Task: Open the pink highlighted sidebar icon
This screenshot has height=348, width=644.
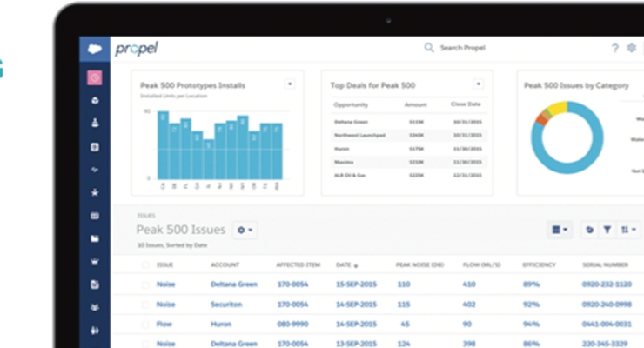Action: coord(95,77)
